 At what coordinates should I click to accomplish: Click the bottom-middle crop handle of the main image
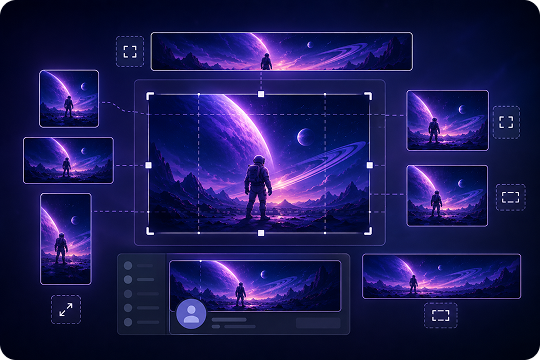261,233
